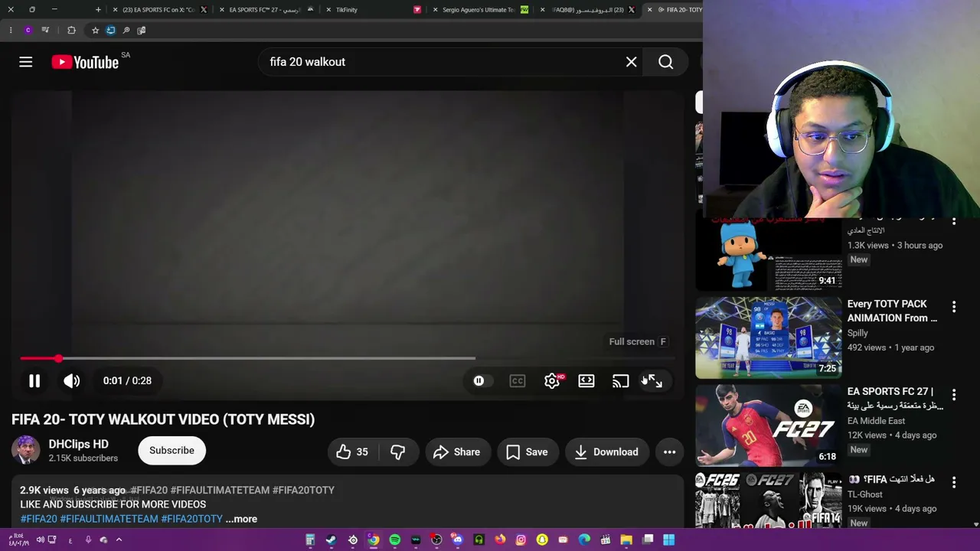Switch to Sergio Aguero's Ultimate Team tab
Image resolution: width=980 pixels, height=551 pixels.
pos(479,10)
